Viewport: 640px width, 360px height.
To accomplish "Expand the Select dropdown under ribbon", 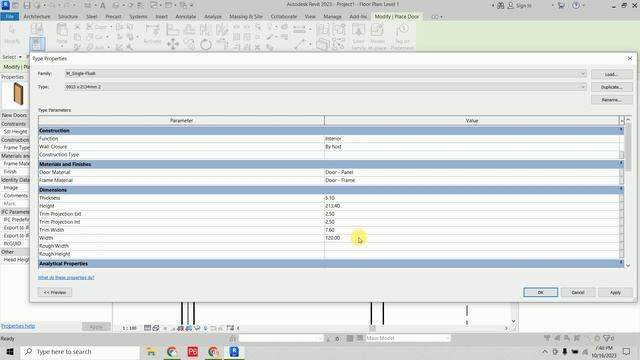I will pos(12,57).
